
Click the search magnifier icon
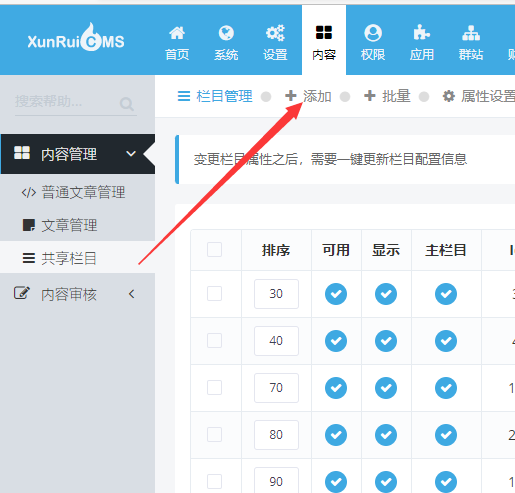pos(127,104)
